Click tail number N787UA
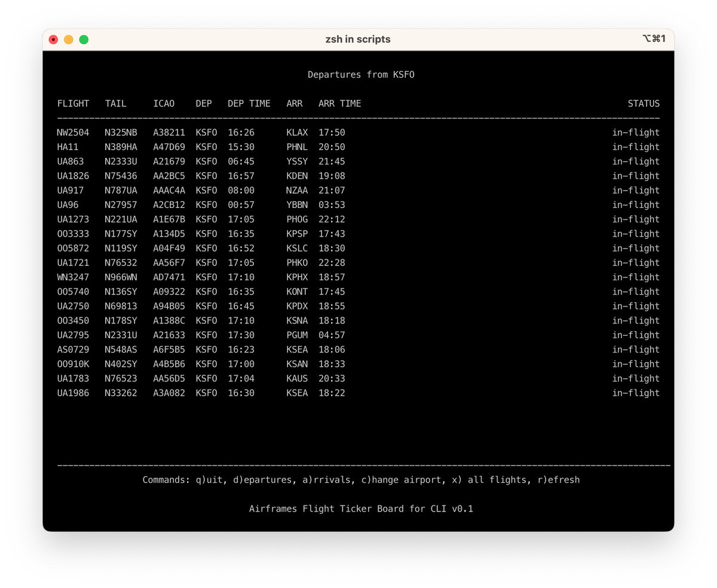The image size is (717, 588). coord(121,190)
